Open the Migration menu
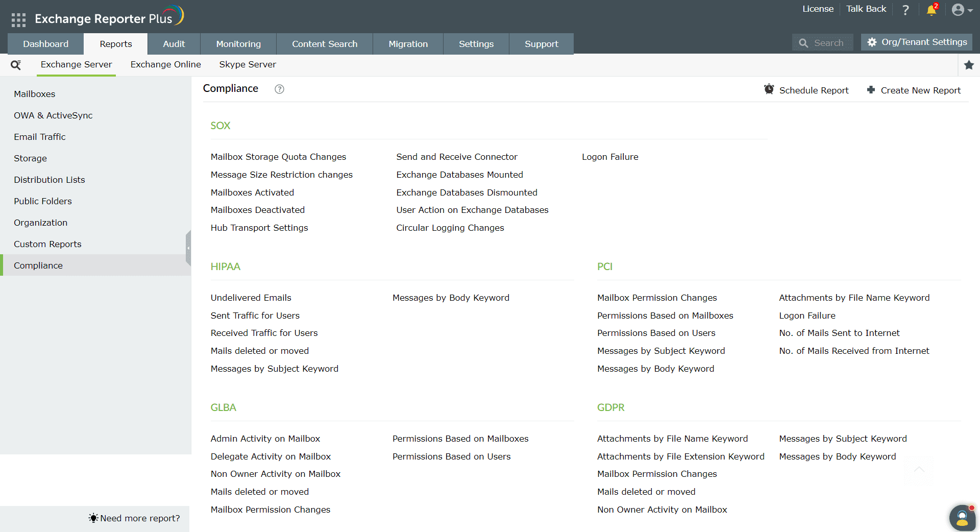980x532 pixels. tap(408, 44)
